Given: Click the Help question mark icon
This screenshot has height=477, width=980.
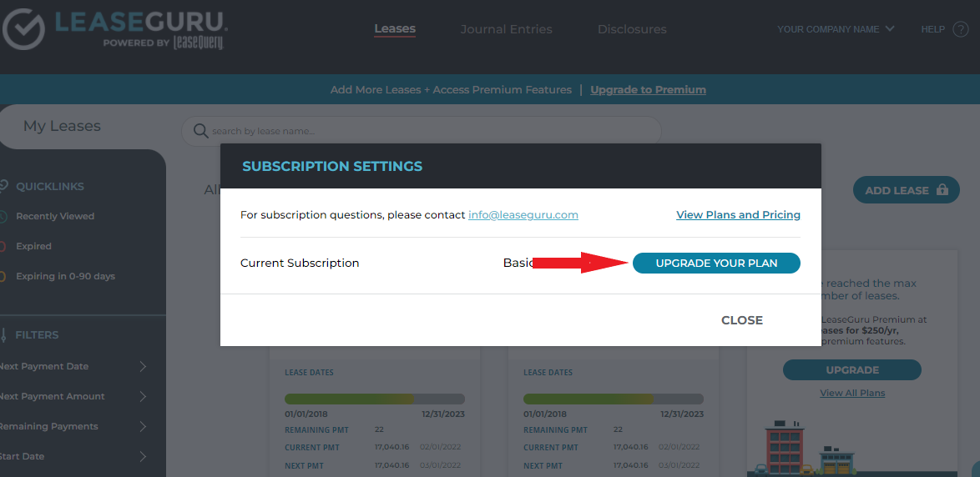Looking at the screenshot, I should click(x=961, y=29).
